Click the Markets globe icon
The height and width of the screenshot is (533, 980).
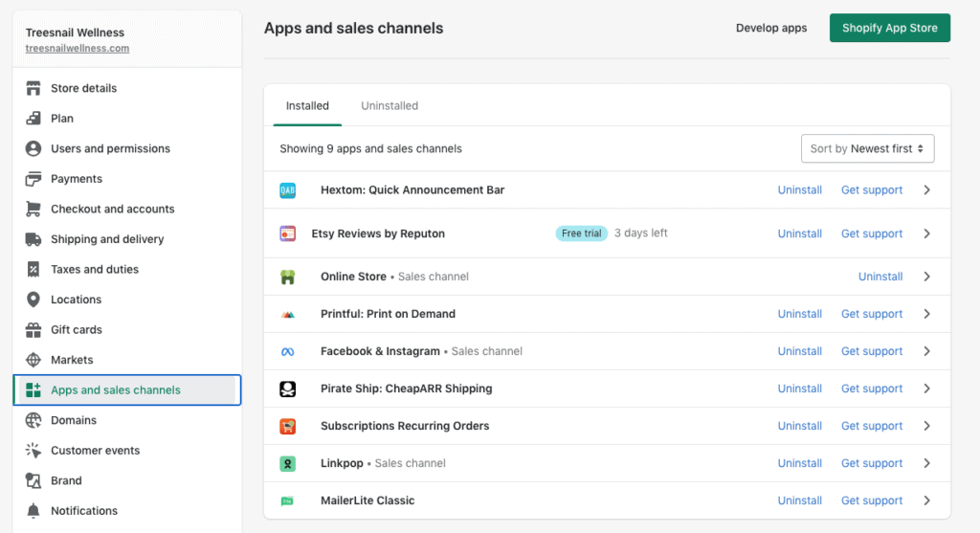click(x=33, y=360)
